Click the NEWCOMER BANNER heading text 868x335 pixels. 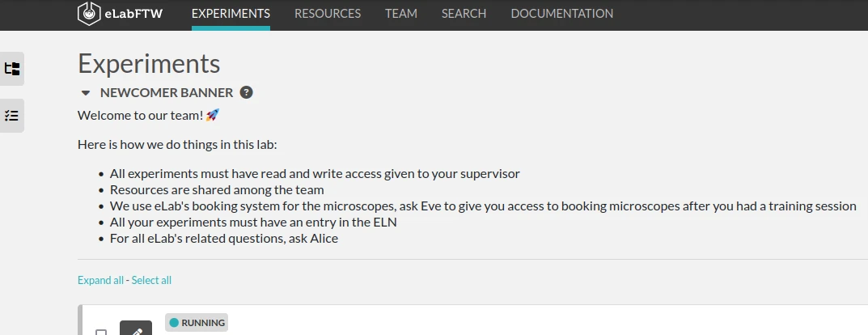(x=167, y=92)
